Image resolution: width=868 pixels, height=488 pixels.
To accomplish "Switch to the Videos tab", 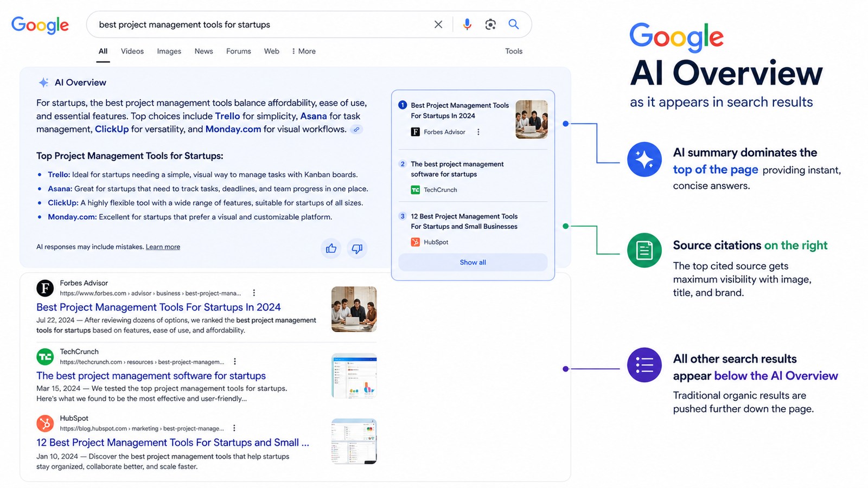I will (x=132, y=51).
